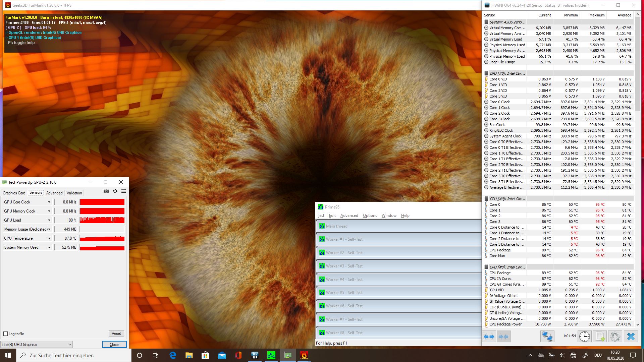Image resolution: width=644 pixels, height=362 pixels.
Task: Click the Reset button in GPU-Z
Action: tap(116, 334)
